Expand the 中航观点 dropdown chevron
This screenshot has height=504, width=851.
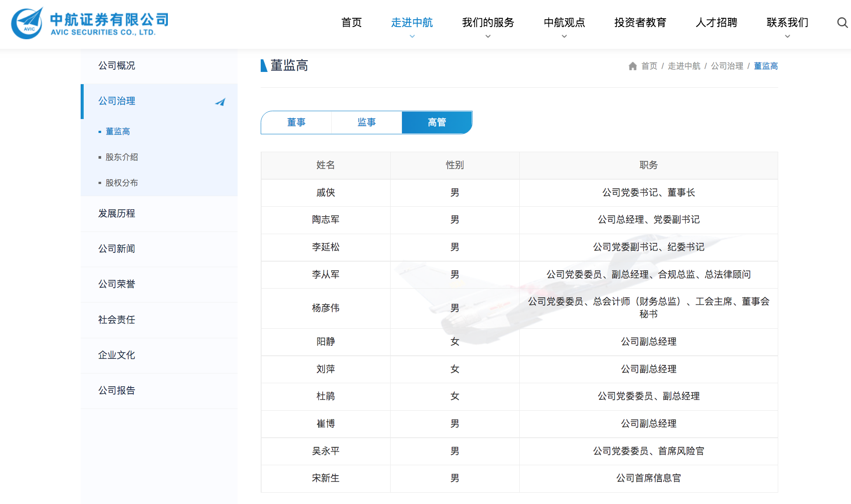[x=564, y=37]
